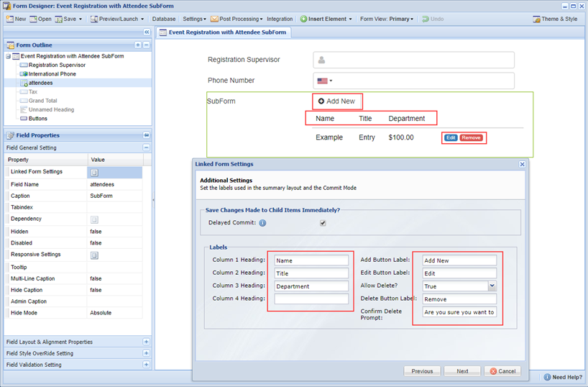Click the Add New subform button

click(x=336, y=101)
